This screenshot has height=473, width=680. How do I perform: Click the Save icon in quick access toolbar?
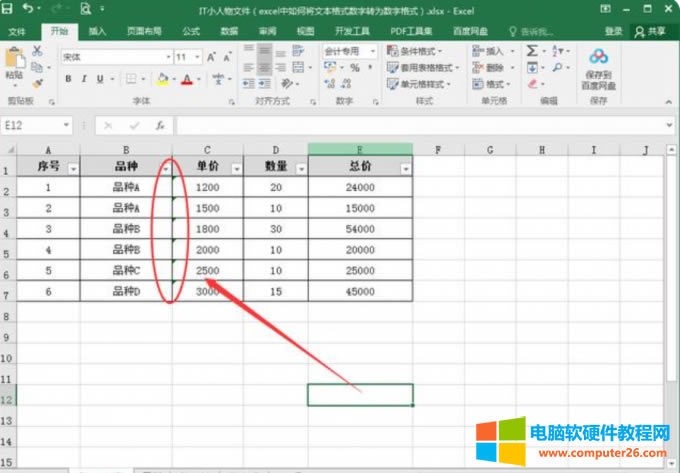point(8,8)
